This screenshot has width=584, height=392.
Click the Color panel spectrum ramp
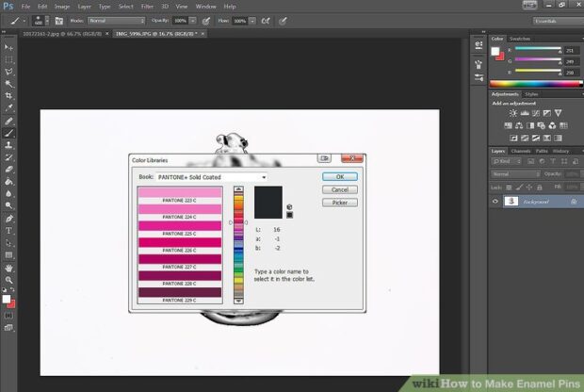pos(535,84)
